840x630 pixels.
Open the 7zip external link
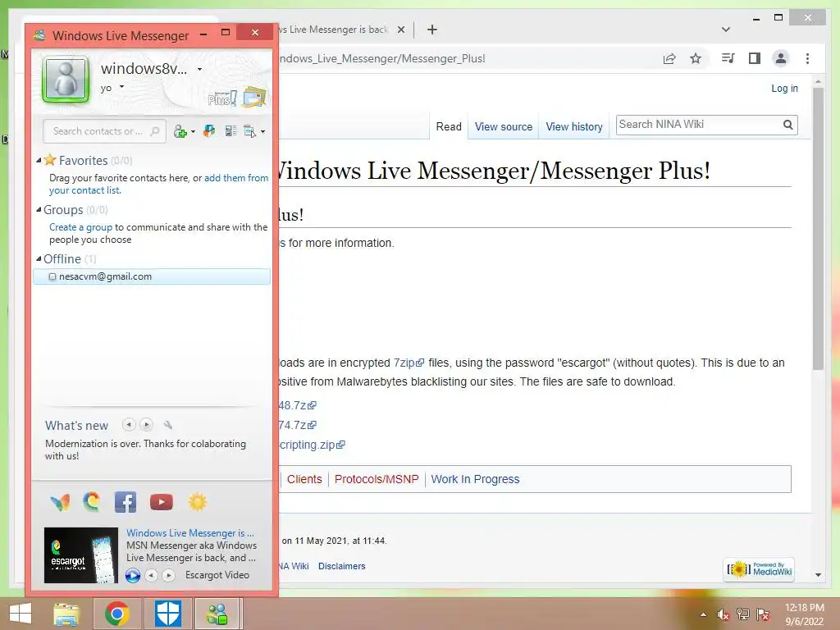point(409,363)
